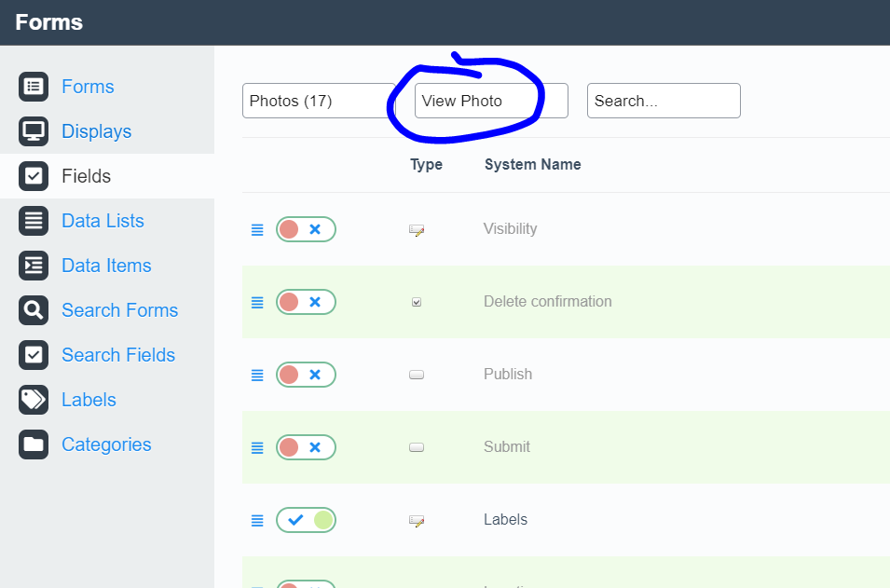Toggle the Delete confirmation field switch
The image size is (890, 588).
(x=306, y=302)
